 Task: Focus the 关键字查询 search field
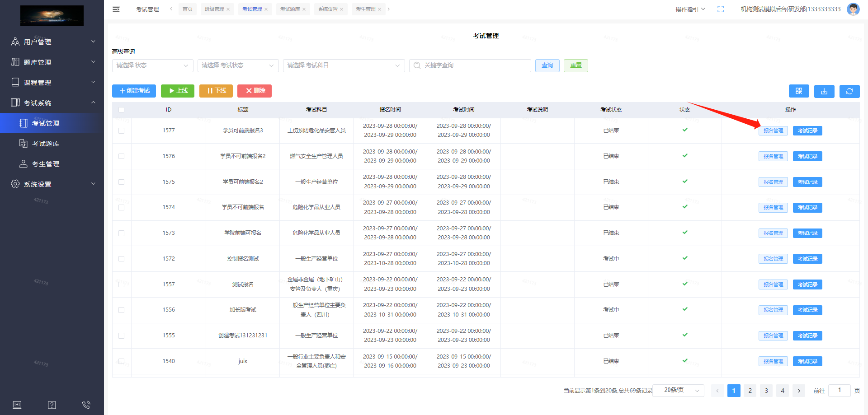pos(470,65)
